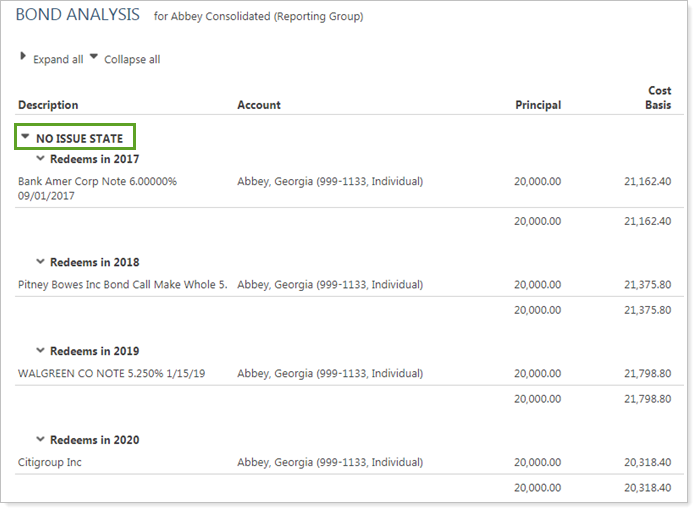Sort by Principal column header

pyautogui.click(x=538, y=105)
